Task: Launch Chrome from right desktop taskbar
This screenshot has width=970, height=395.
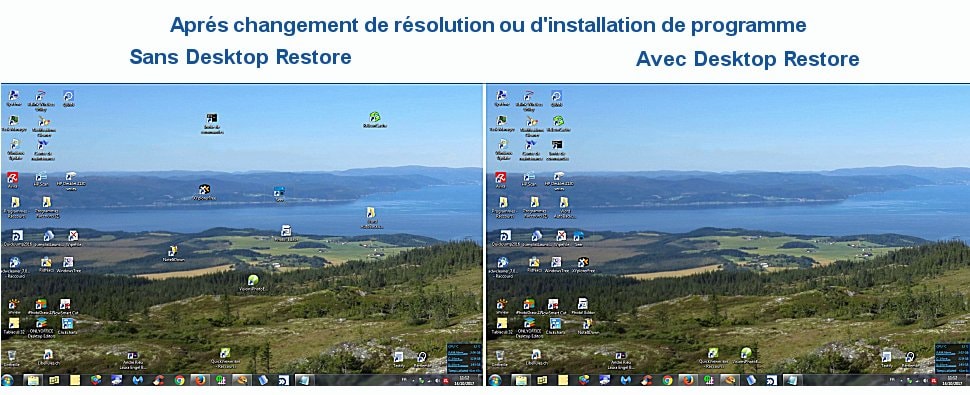Action: [x=668, y=380]
